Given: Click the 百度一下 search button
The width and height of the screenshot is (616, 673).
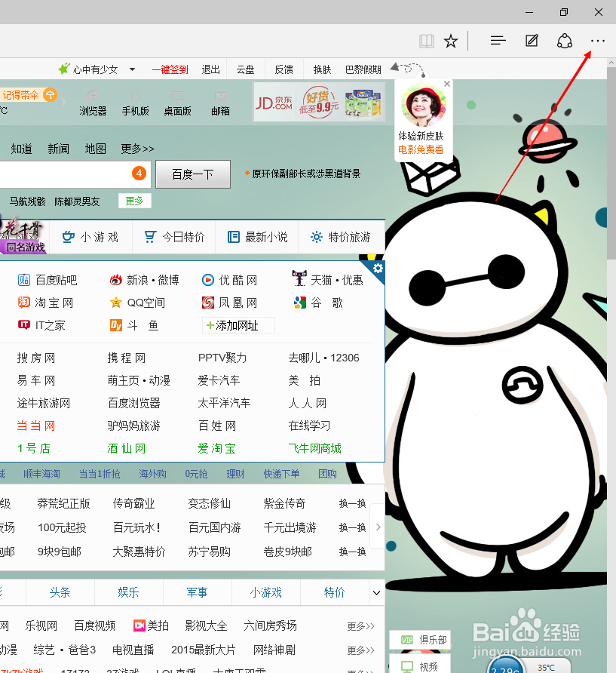Looking at the screenshot, I should point(193,174).
